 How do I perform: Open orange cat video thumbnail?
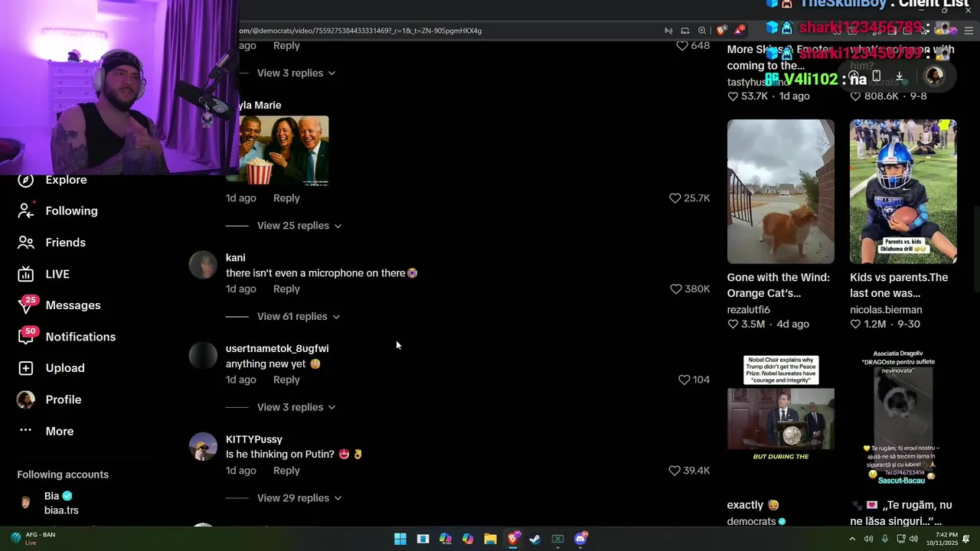click(781, 191)
